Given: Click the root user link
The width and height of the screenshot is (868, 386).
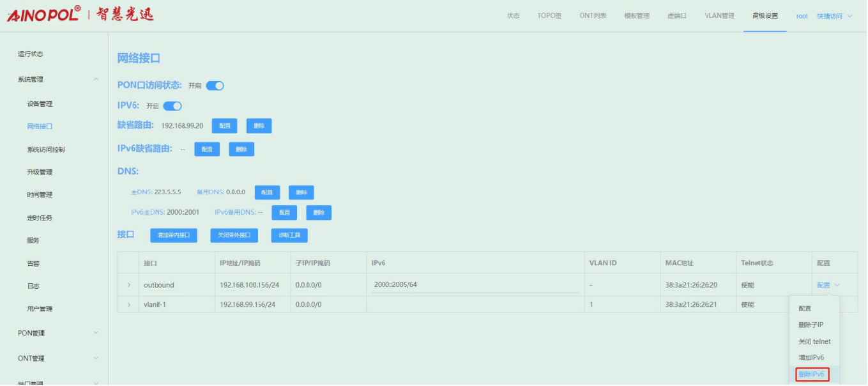Looking at the screenshot, I should click(802, 16).
